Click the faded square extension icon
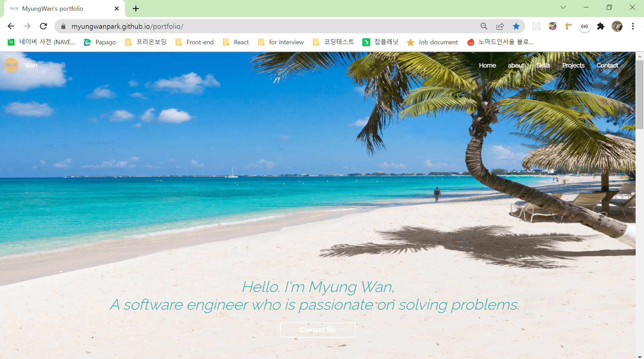 536,26
